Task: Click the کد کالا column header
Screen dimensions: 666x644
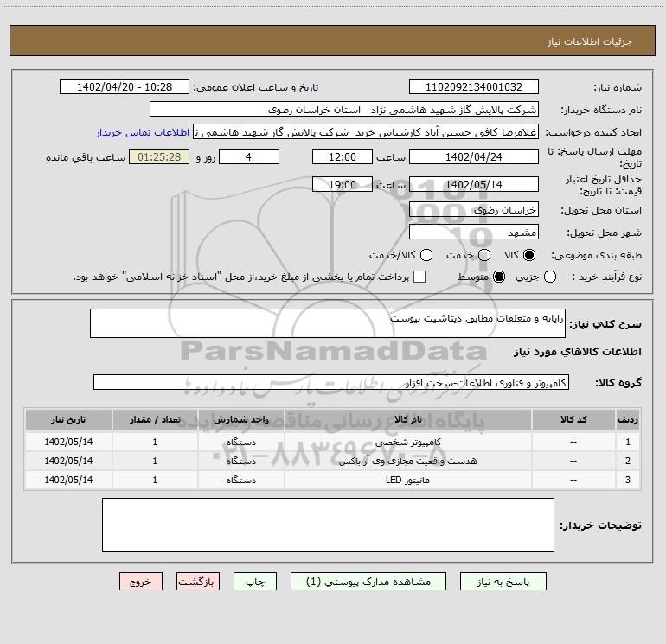Action: pyautogui.click(x=573, y=420)
